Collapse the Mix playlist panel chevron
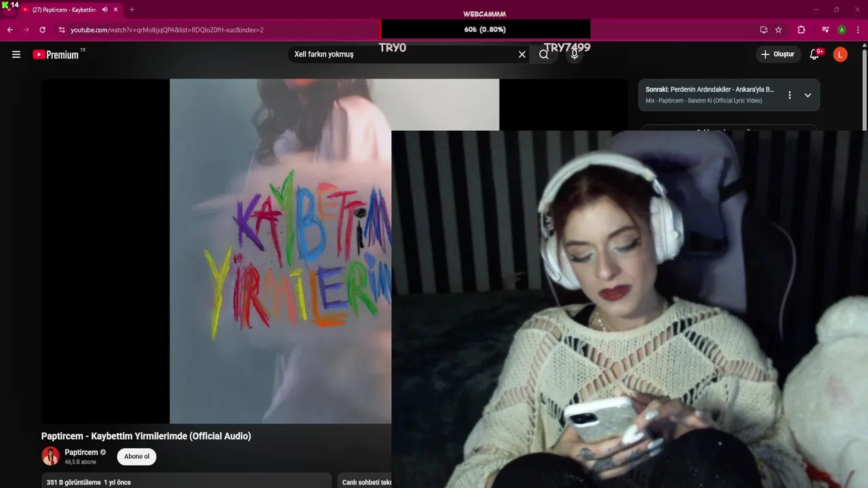868x488 pixels. [x=808, y=95]
